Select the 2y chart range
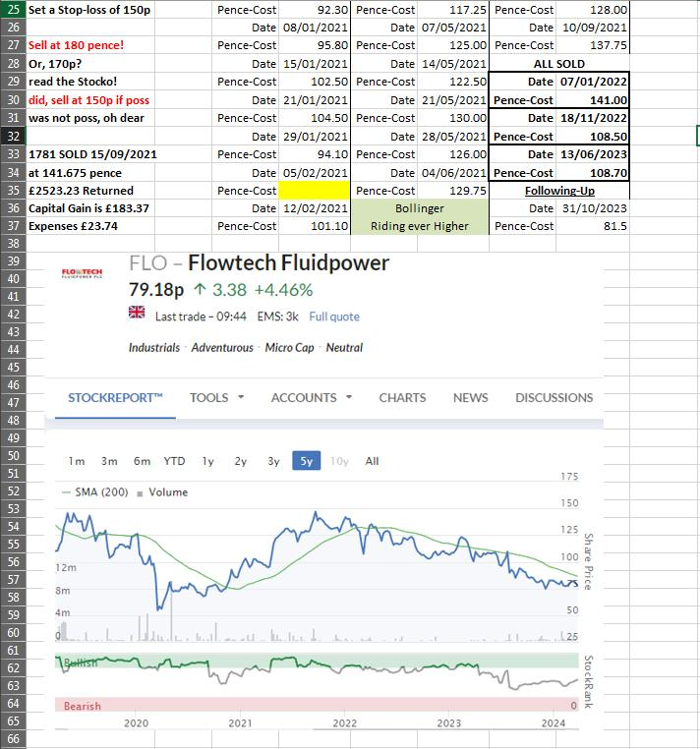Screen dimensions: 700x749 coord(240,461)
